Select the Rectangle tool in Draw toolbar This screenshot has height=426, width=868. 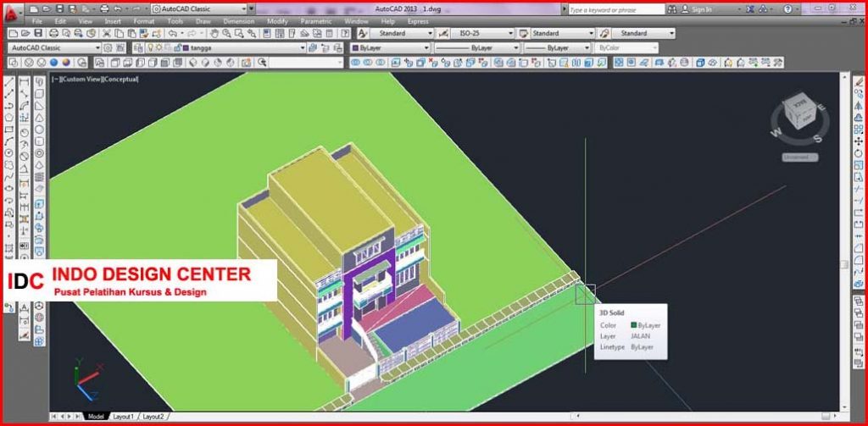pos(8,130)
